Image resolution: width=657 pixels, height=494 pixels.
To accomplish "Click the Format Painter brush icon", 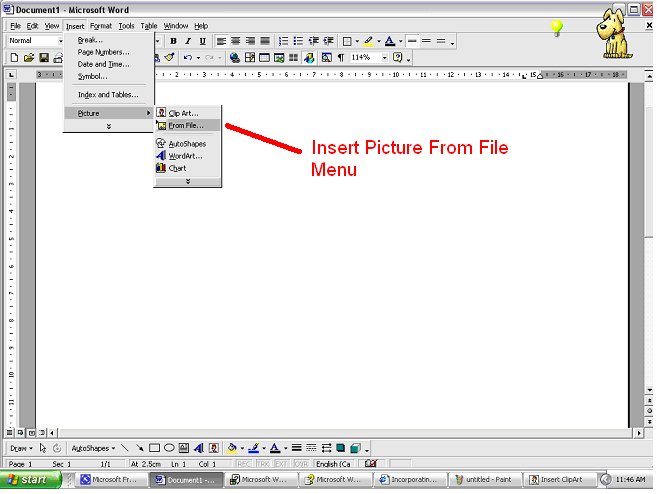I will [x=169, y=57].
